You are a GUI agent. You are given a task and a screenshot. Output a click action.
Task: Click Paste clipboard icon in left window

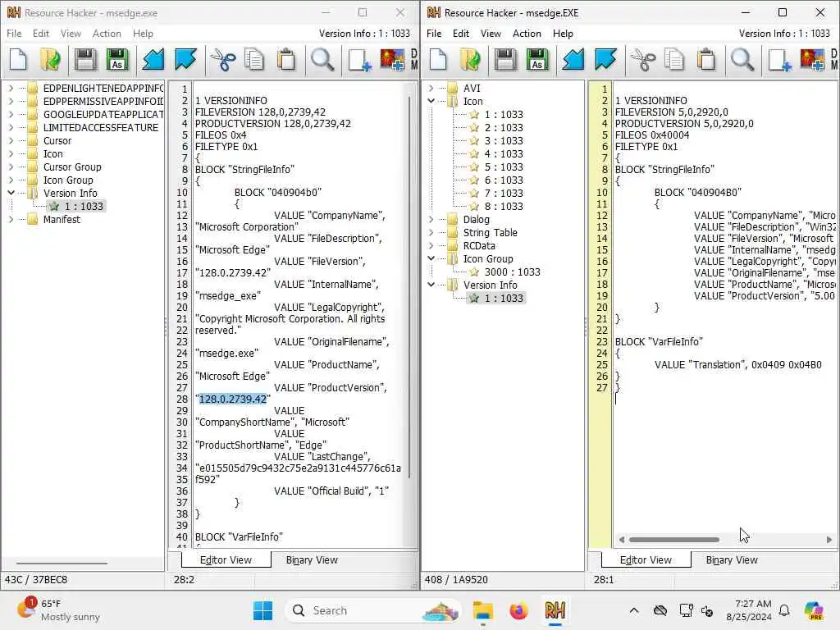pos(286,59)
